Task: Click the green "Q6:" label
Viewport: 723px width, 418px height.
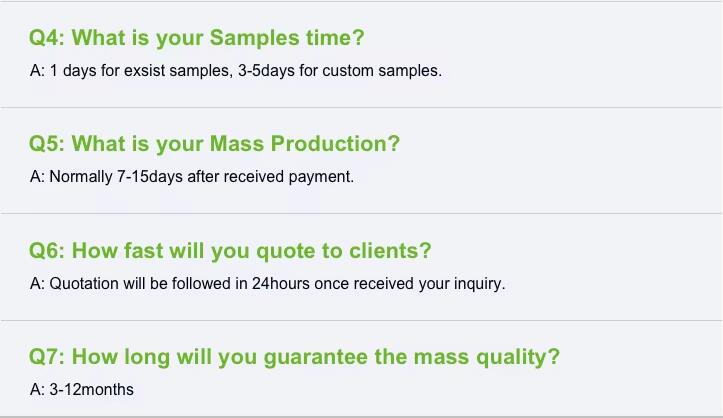Action: tap(47, 250)
